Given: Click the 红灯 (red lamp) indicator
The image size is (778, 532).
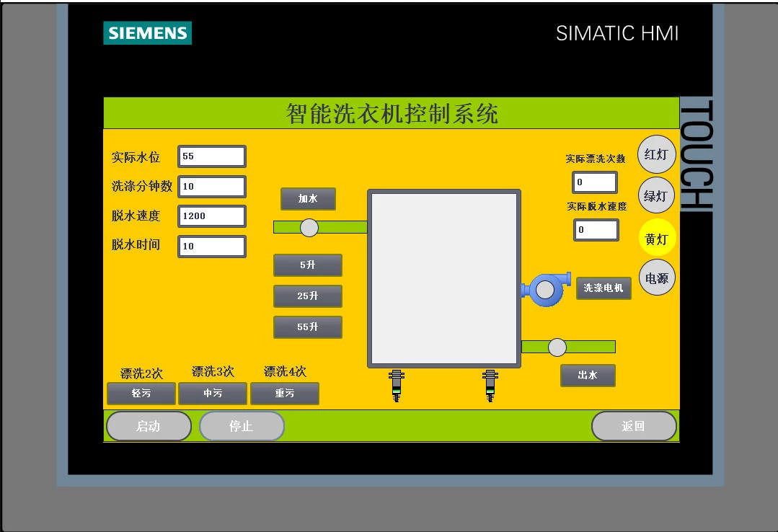Looking at the screenshot, I should click(655, 155).
